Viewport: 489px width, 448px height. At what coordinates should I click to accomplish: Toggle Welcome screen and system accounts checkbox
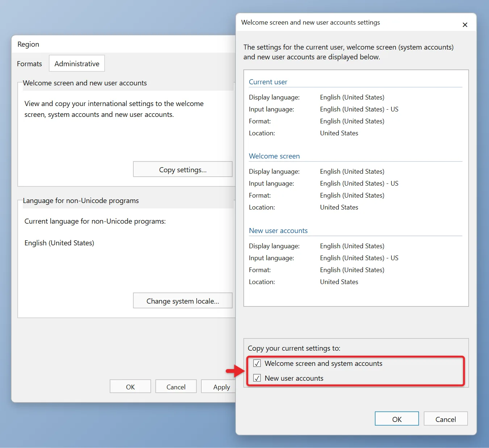tap(257, 363)
